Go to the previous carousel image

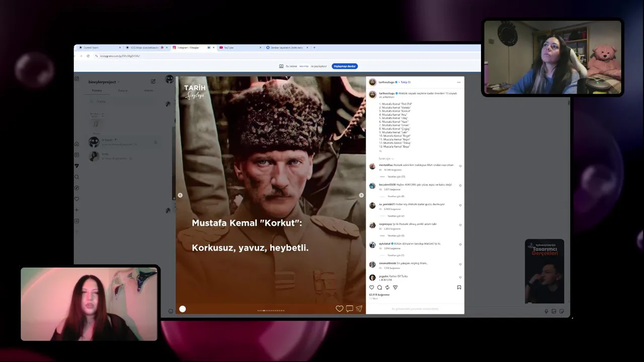[x=180, y=195]
